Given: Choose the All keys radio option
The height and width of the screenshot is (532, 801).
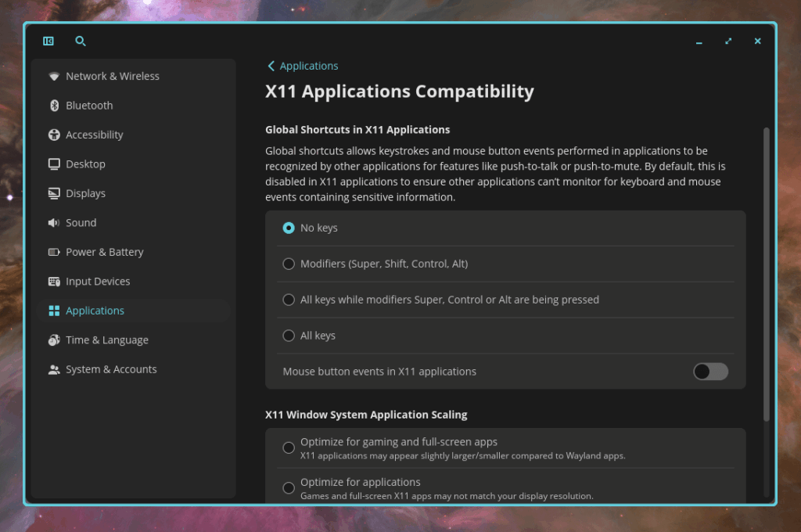Looking at the screenshot, I should (x=289, y=336).
